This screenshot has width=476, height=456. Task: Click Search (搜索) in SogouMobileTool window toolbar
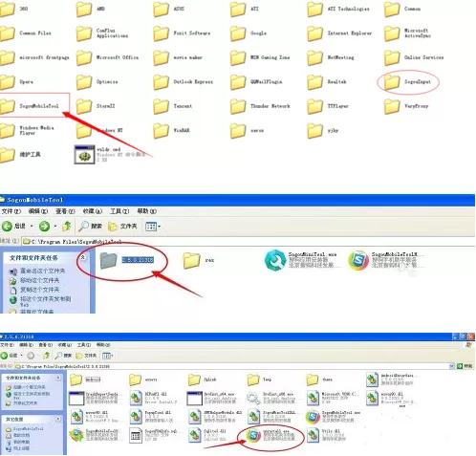point(90,227)
